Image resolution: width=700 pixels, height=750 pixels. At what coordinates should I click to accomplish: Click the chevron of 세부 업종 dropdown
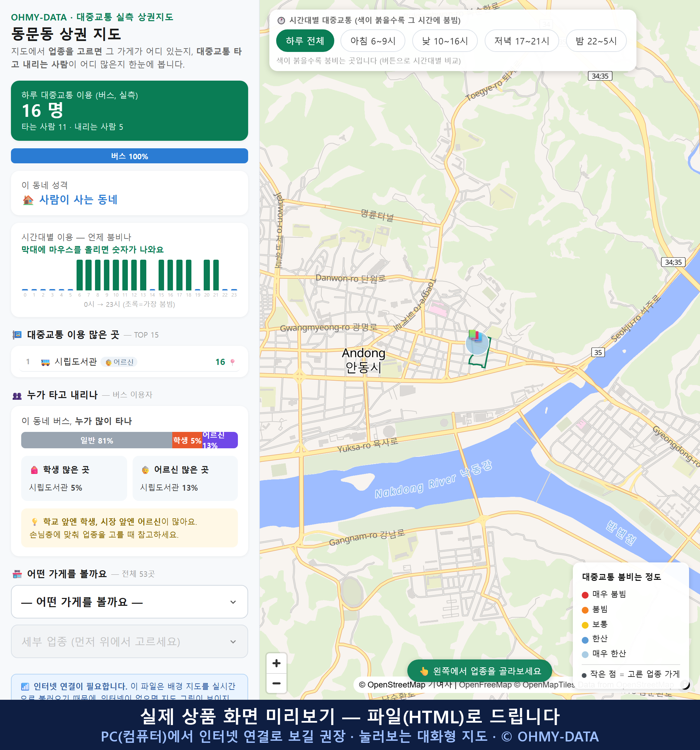[x=233, y=642]
